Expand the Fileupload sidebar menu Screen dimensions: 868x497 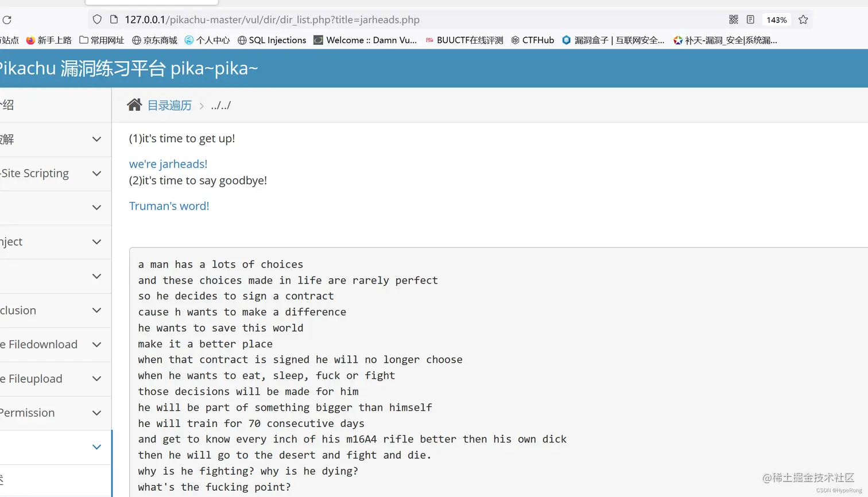[x=96, y=378]
